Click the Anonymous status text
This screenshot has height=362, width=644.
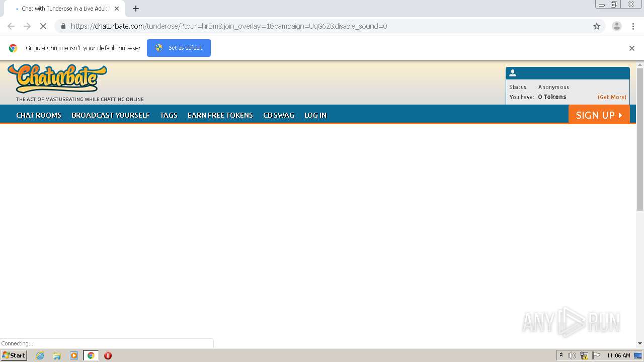click(x=553, y=87)
